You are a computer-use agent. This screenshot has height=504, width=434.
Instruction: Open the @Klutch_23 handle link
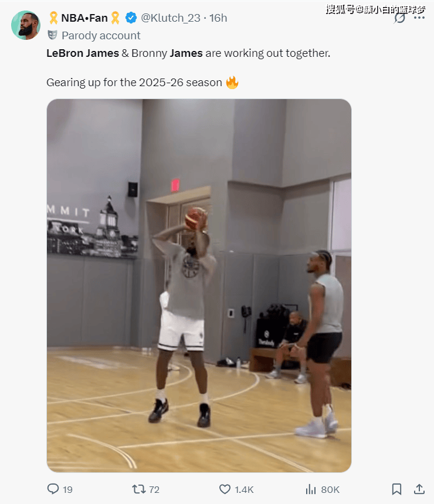[171, 18]
